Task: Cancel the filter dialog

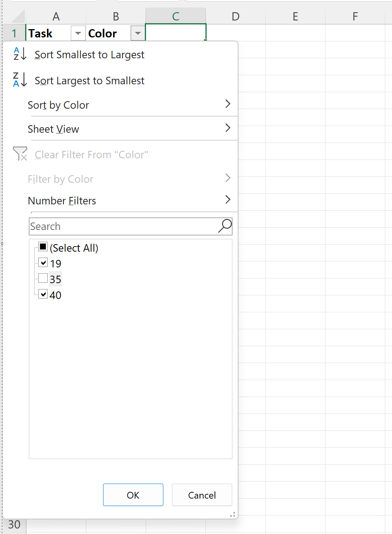Action: (x=202, y=495)
